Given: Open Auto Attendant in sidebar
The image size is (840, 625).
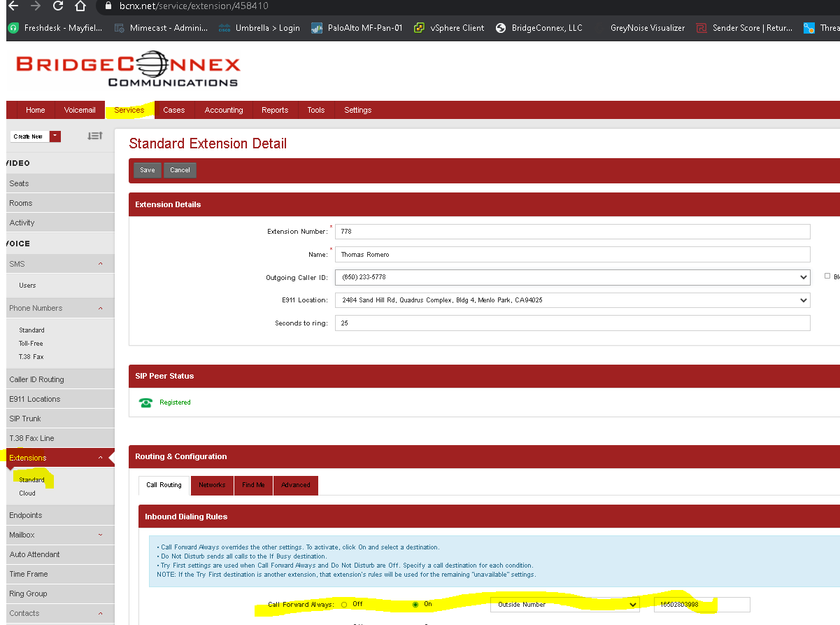Looking at the screenshot, I should click(x=59, y=554).
